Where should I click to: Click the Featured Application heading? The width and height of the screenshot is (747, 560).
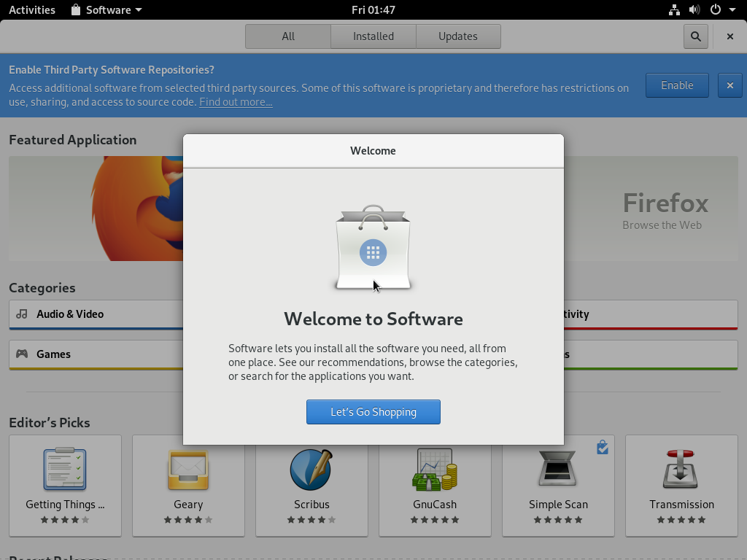(73, 140)
